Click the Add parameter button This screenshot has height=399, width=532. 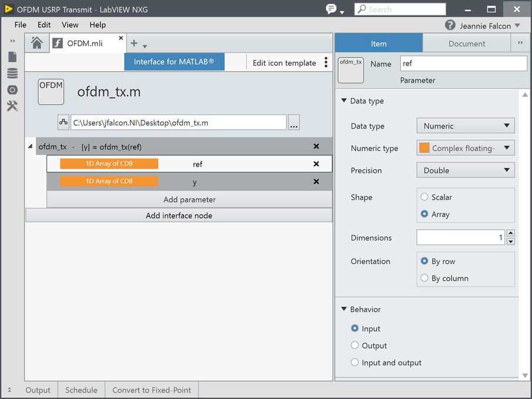tap(189, 200)
